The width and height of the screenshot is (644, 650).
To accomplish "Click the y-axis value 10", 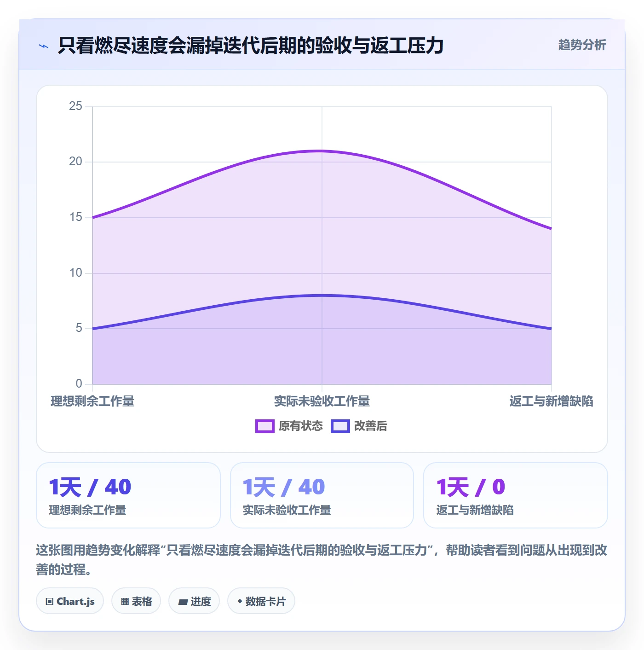I will (75, 273).
